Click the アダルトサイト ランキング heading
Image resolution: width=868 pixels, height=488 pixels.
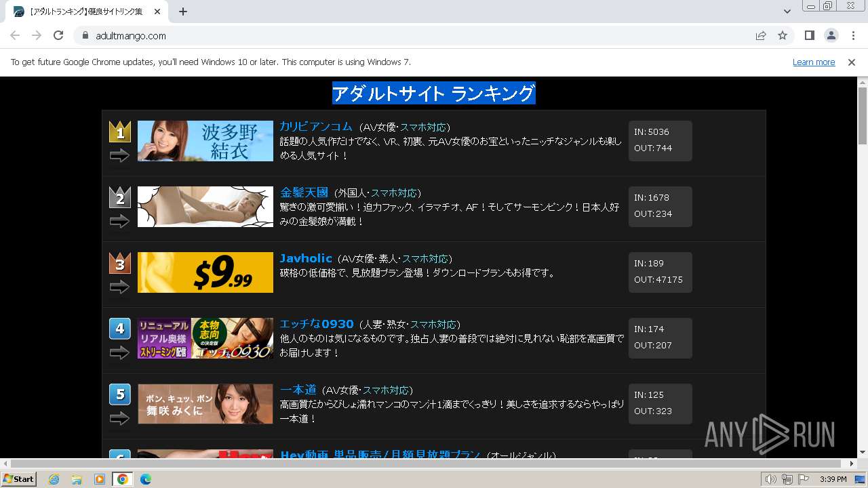434,94
